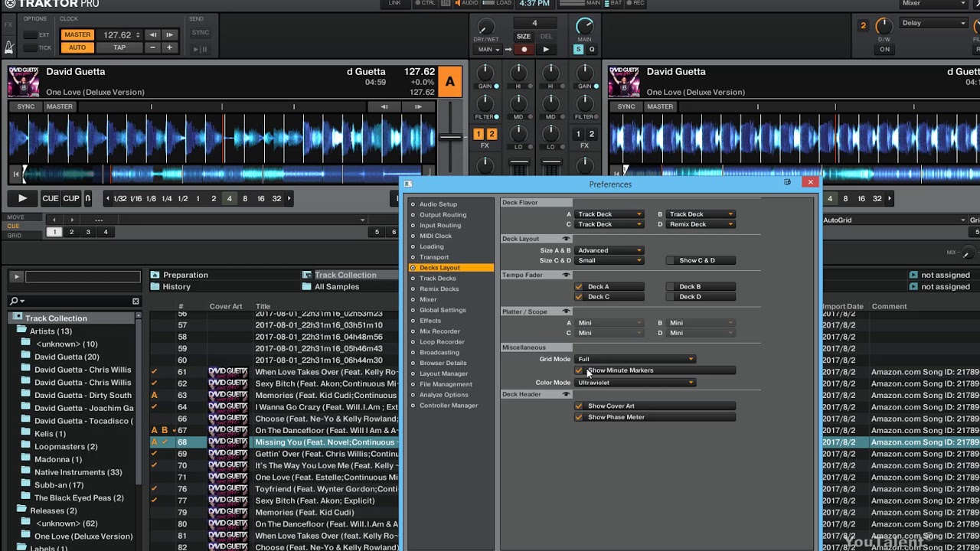Adjust the Dry/Wet knob of loop recorder
This screenshot has height=551, width=980.
pos(485,28)
